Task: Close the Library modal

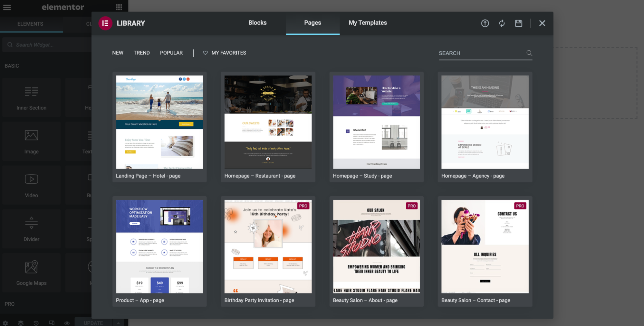Action: [542, 23]
